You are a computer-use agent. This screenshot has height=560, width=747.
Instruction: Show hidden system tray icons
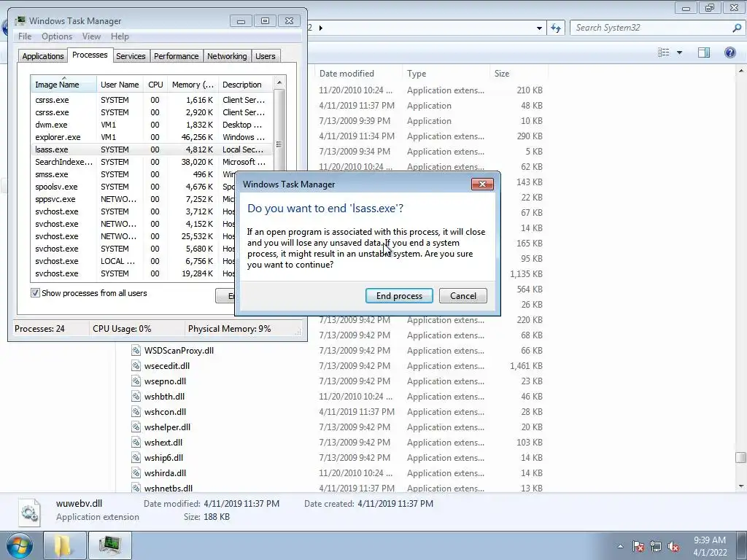(620, 546)
